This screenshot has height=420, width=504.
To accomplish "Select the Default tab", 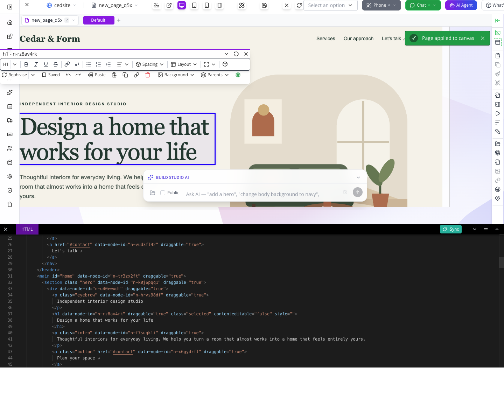I will click(99, 20).
